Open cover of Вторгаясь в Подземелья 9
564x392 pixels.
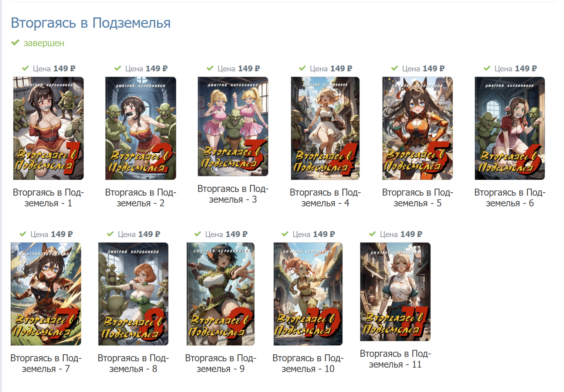click(221, 294)
